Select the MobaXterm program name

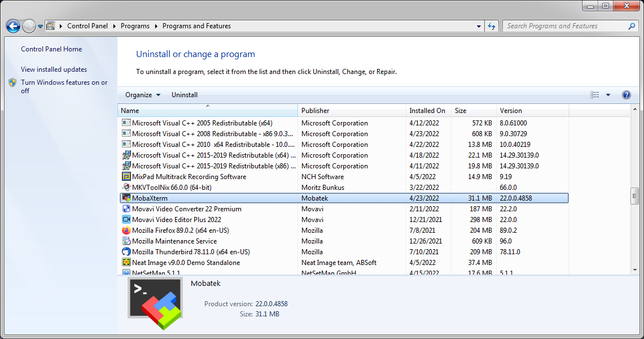[x=150, y=198]
